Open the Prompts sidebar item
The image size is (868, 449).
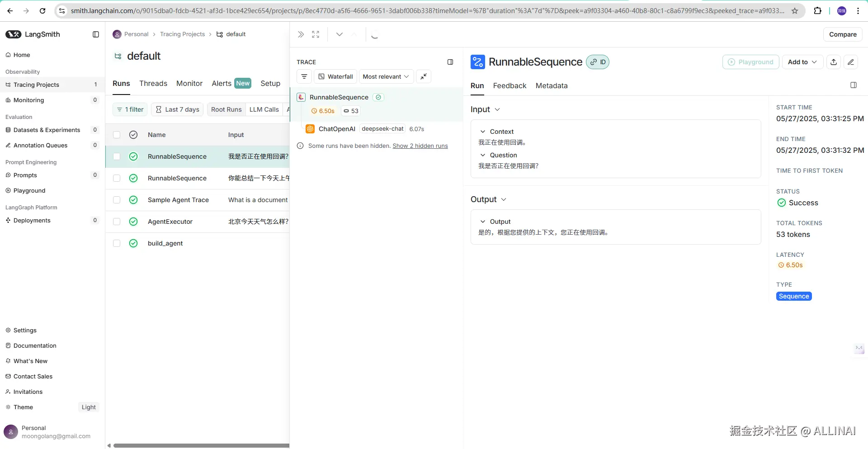(52, 175)
